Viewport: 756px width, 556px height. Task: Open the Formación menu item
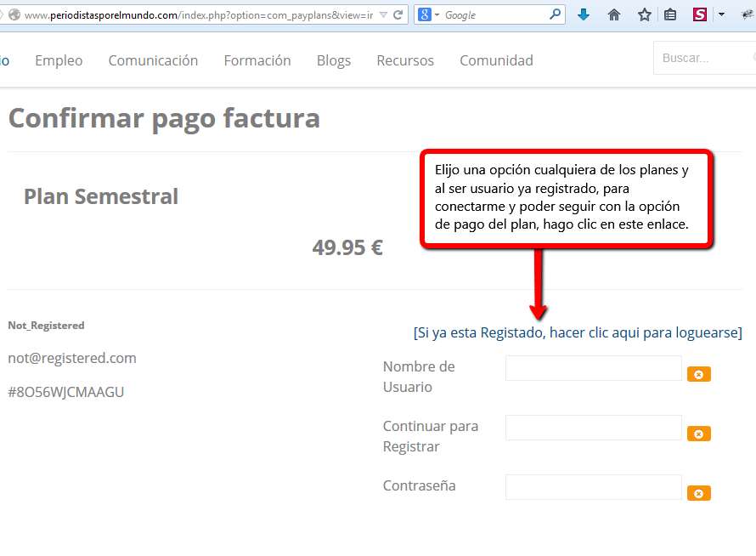(x=257, y=60)
